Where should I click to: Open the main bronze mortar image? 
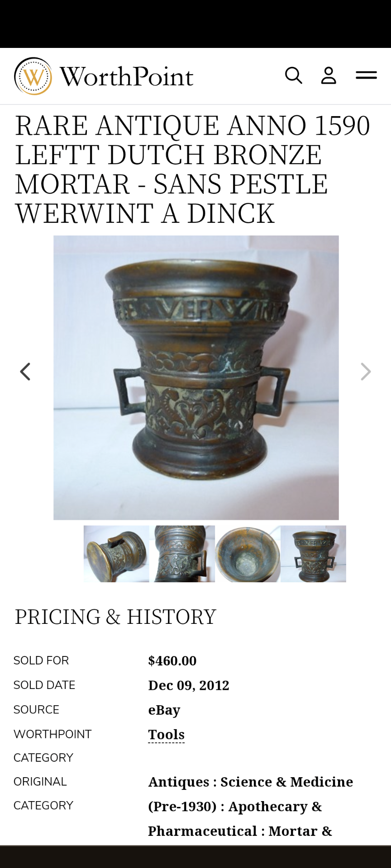(196, 377)
